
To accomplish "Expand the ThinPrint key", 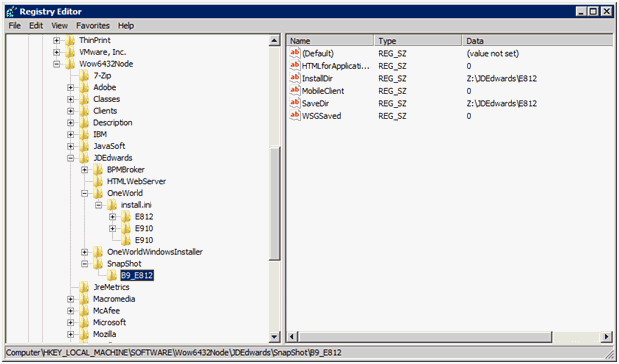I will (56, 40).
